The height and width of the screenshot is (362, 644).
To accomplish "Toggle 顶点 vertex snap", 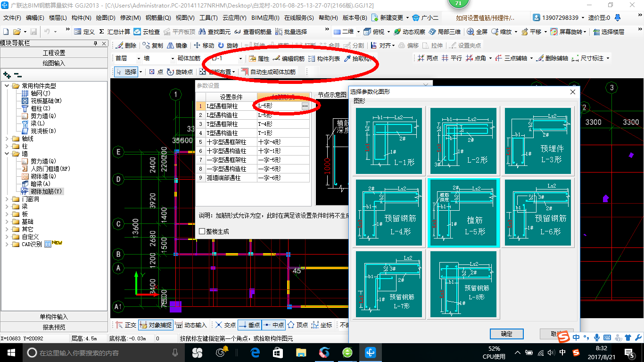I will tap(298, 325).
